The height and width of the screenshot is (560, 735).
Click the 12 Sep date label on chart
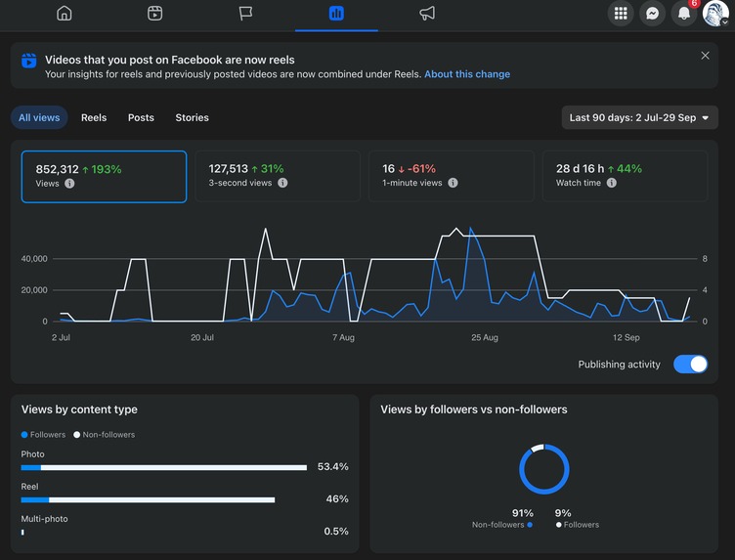(x=627, y=337)
